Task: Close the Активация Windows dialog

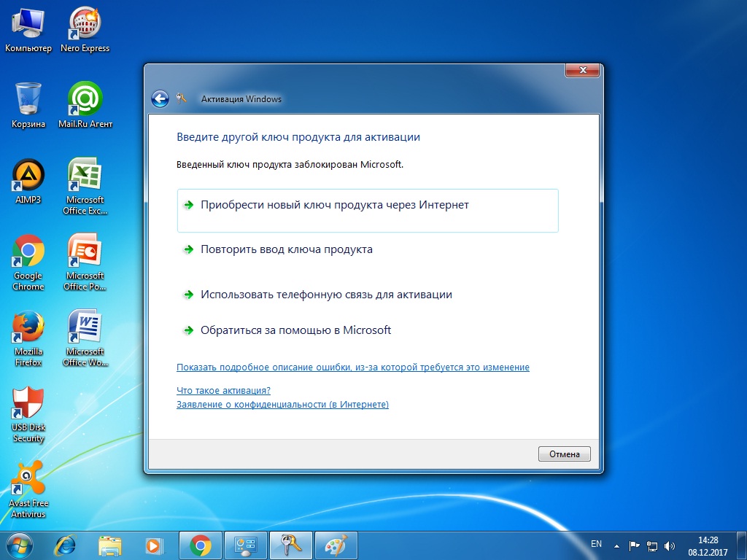Action: click(582, 70)
